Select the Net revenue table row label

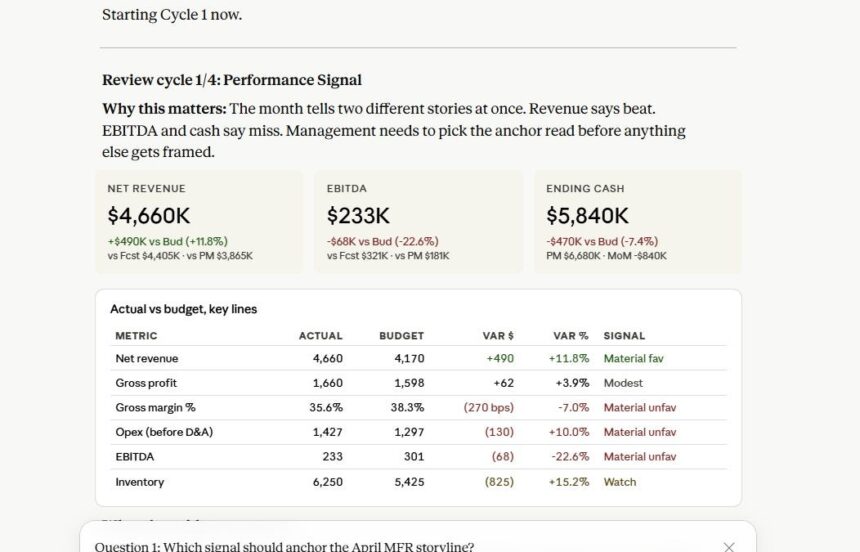click(x=146, y=358)
